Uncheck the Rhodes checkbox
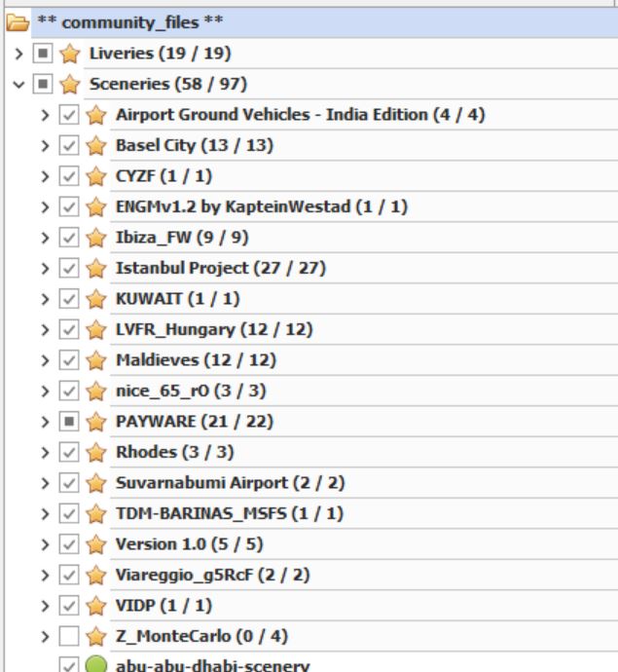The image size is (618, 672). pos(69,452)
